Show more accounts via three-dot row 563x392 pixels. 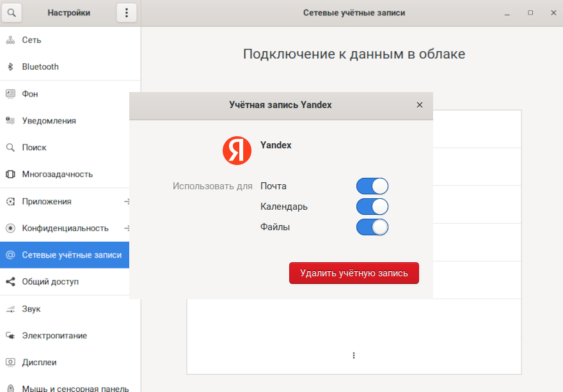354,356
